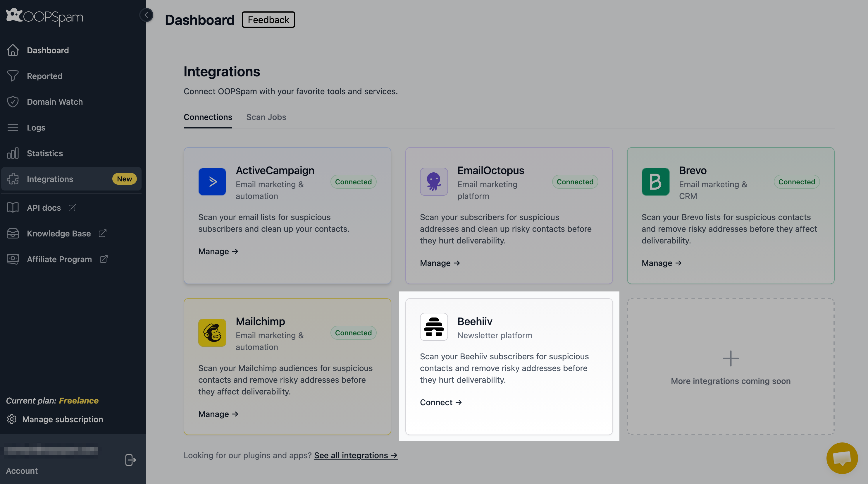The image size is (868, 484).
Task: Click the Manage subscription gear icon
Action: tap(12, 419)
